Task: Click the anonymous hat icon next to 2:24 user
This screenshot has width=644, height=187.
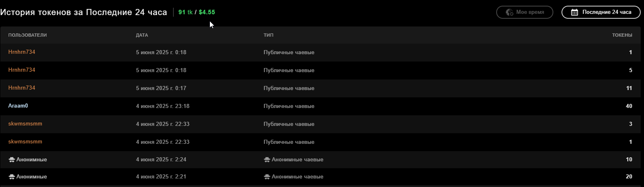Action: pos(12,159)
